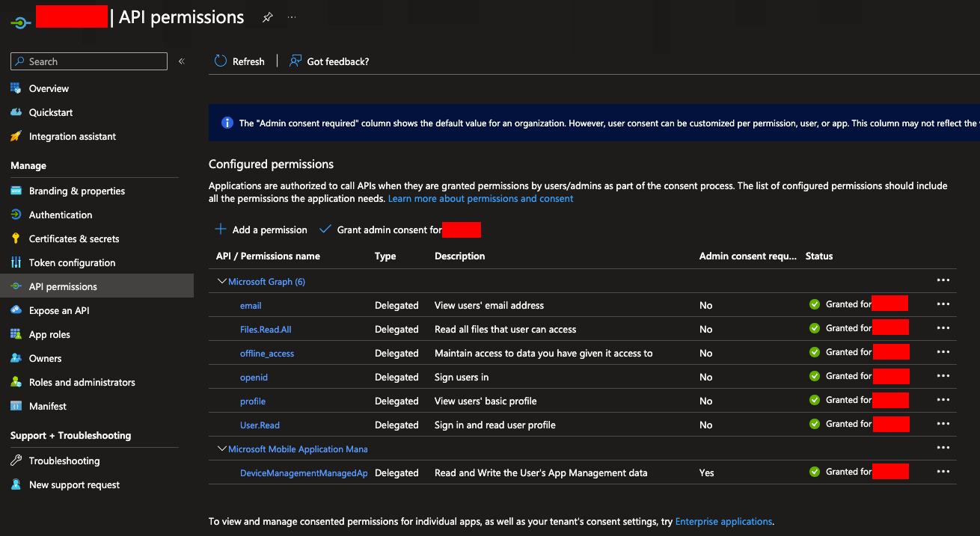Viewport: 980px width, 536px height.
Task: Open ellipsis menu for User.Read row
Action: coord(943,424)
